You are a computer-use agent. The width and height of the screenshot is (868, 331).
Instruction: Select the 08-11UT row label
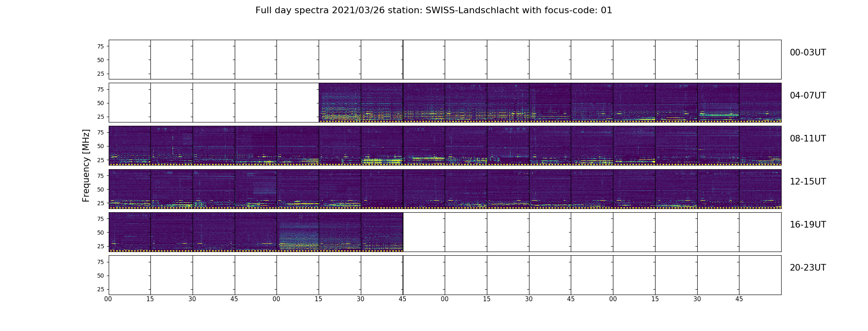pyautogui.click(x=808, y=139)
